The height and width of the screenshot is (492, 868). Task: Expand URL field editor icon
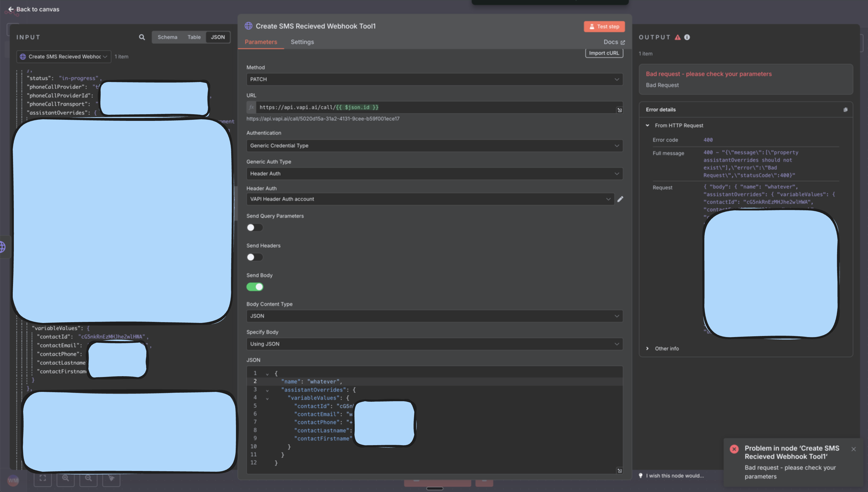point(619,110)
